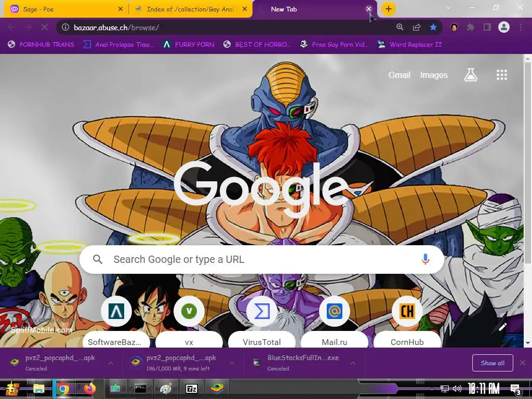532x399 pixels.
Task: View site information icon for bazaar.abuse.ch
Action: 65,27
